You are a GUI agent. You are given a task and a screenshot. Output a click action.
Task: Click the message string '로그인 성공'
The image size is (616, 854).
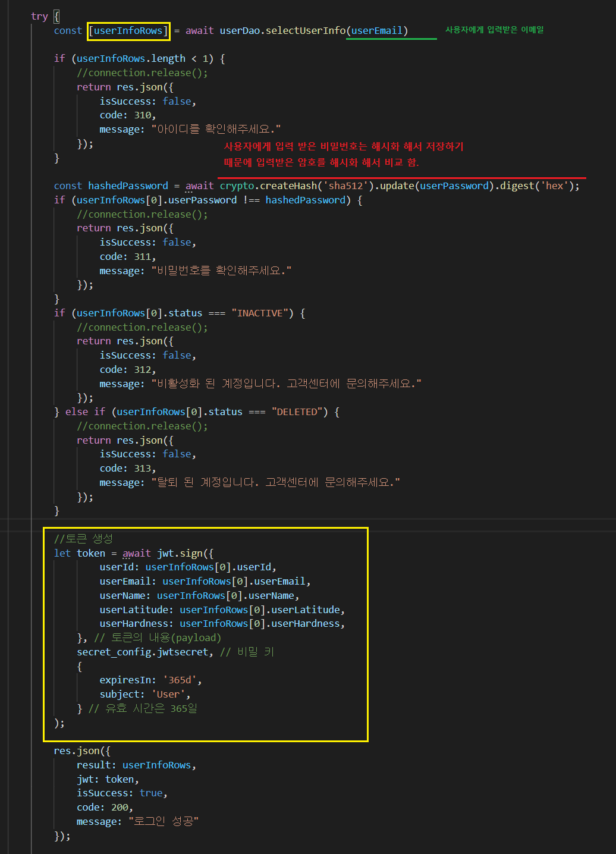pos(164,822)
